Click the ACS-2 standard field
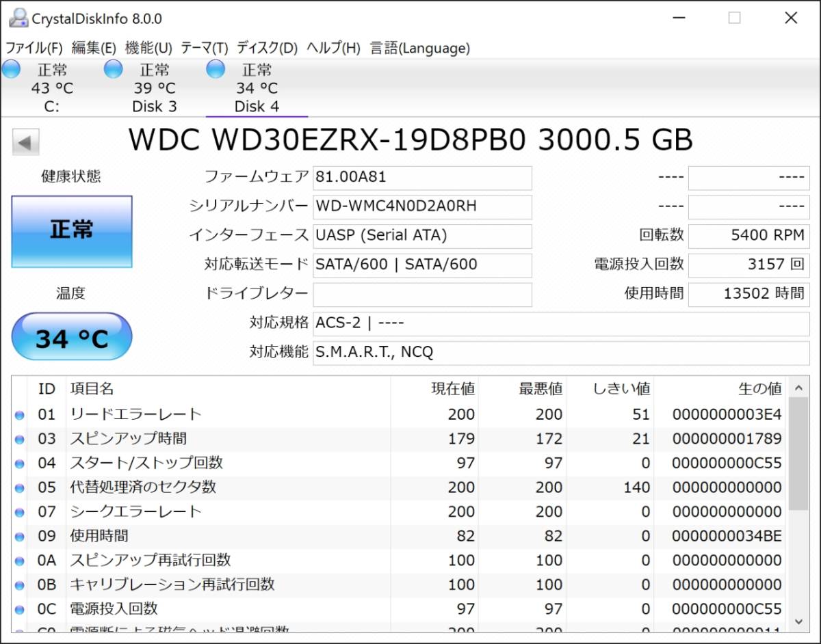Screen dimensions: 821x644 pyautogui.click(x=561, y=323)
